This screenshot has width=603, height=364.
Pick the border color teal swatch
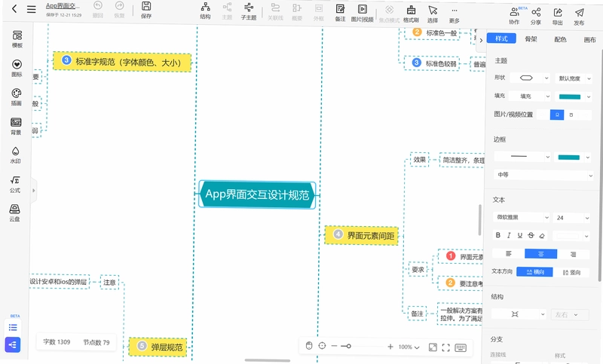coord(569,158)
